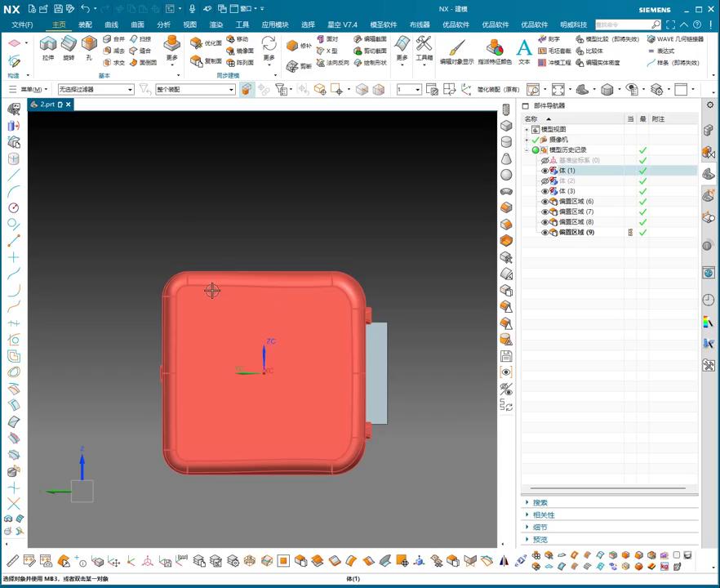
Task: Toggle visibility of 偏置区域 (7)
Action: pos(545,212)
